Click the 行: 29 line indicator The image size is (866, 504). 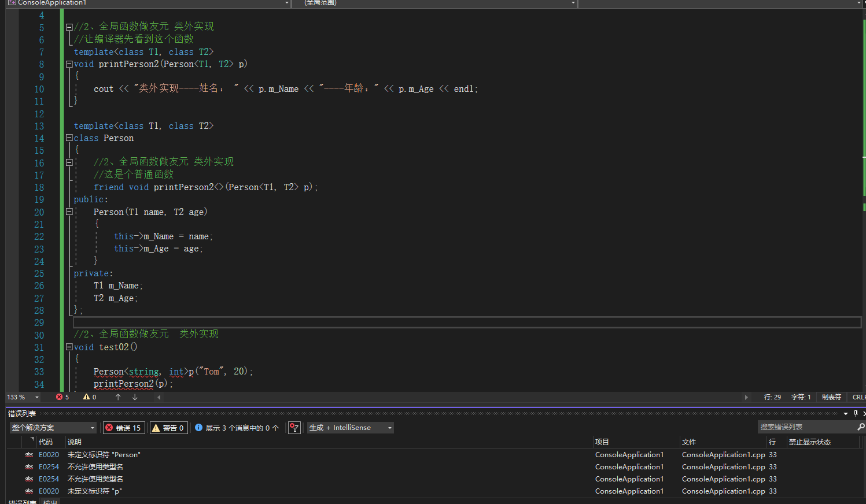pyautogui.click(x=772, y=397)
